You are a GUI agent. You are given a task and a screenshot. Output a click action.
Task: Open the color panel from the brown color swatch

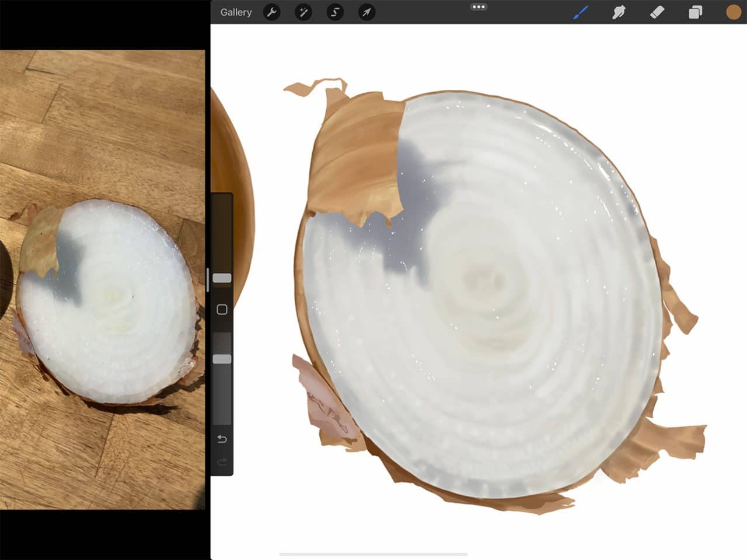click(x=733, y=12)
